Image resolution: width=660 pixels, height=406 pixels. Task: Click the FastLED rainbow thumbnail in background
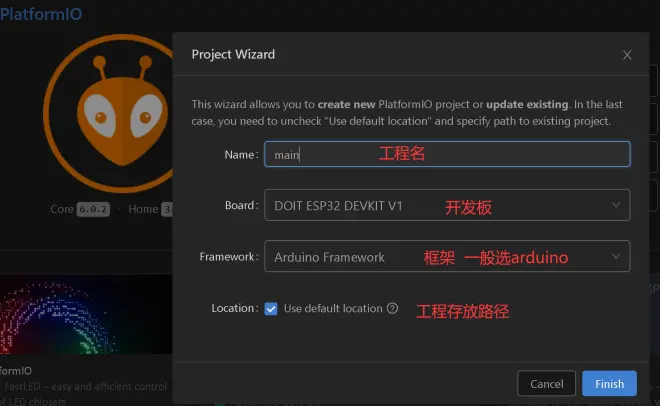pos(86,314)
